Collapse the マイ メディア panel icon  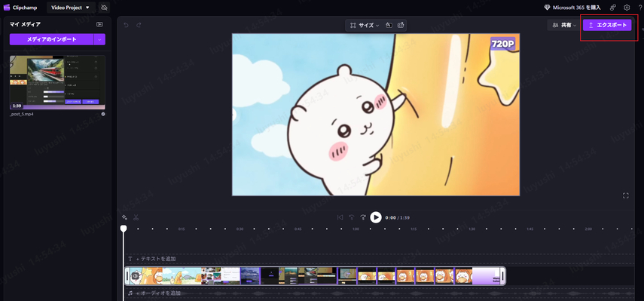click(99, 24)
